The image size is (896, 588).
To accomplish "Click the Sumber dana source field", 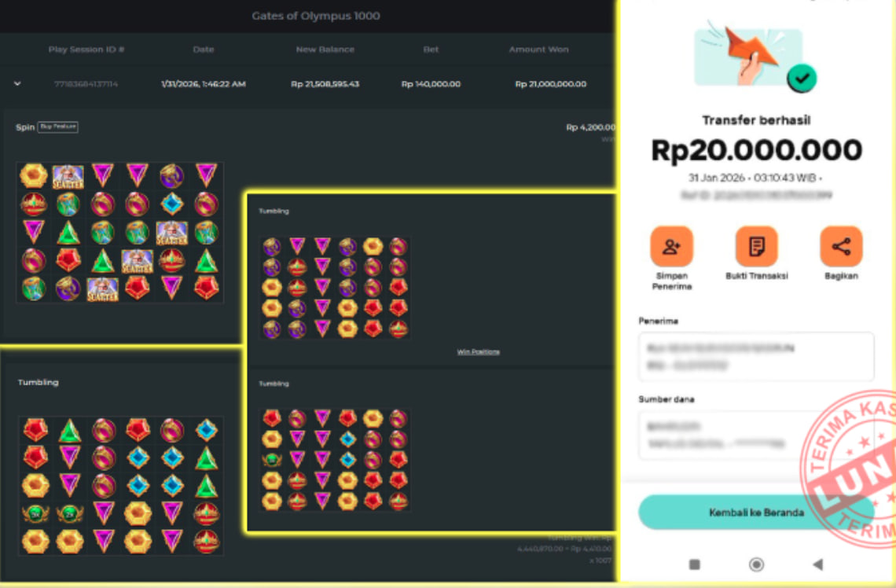I will click(756, 435).
